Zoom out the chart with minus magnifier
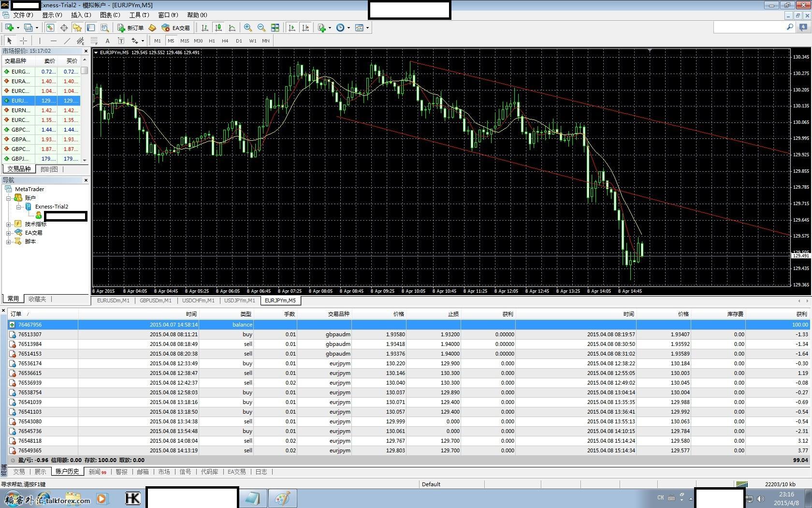The image size is (812, 508). 261,28
